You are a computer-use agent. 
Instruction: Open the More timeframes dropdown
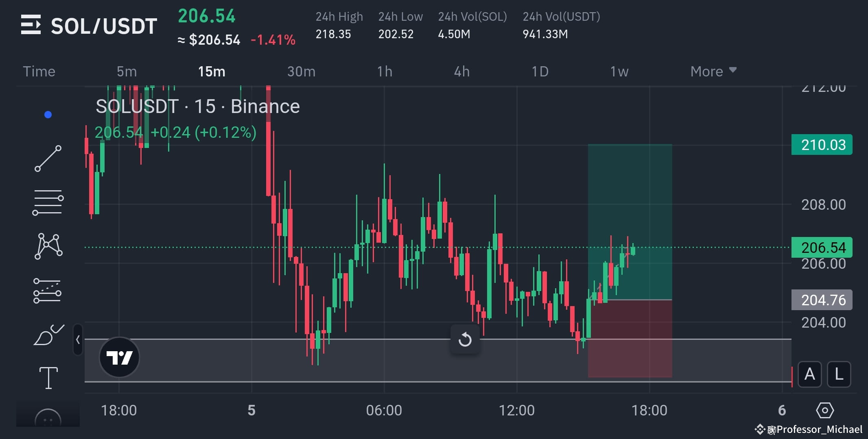(x=713, y=71)
